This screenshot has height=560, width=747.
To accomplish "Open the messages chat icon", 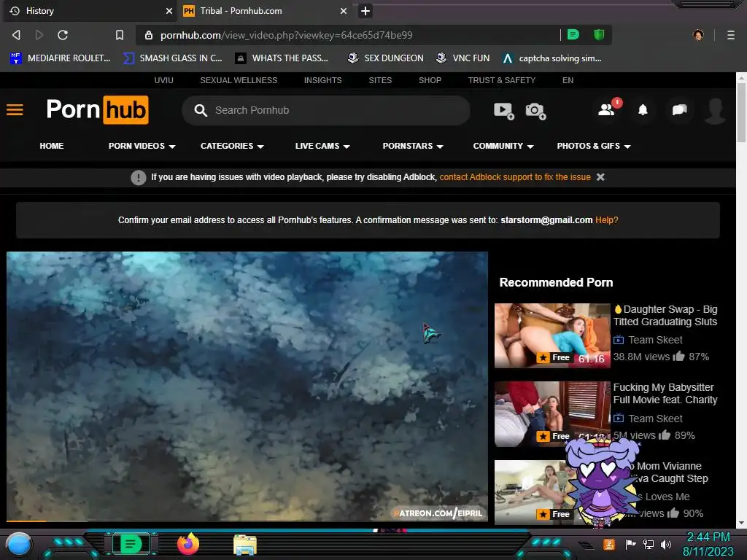I will coord(679,110).
